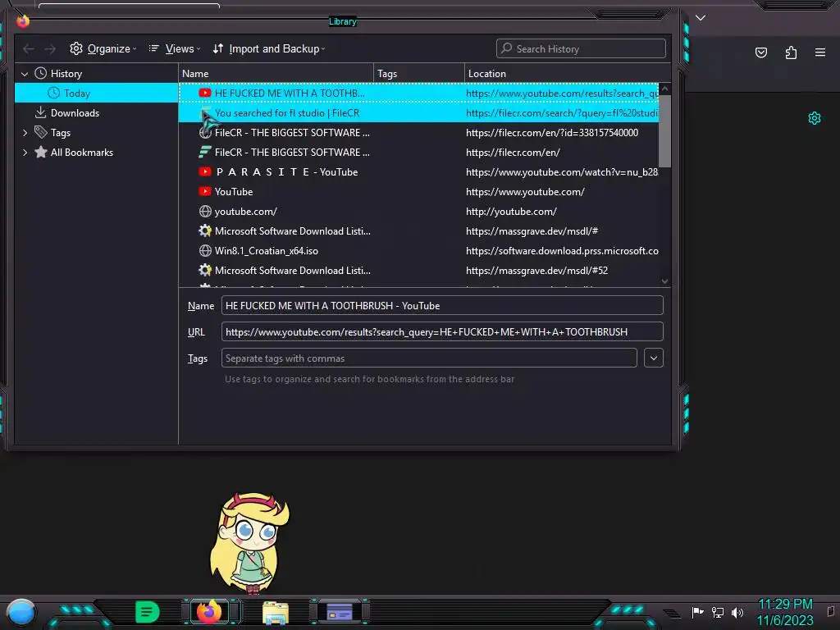This screenshot has width=840, height=630.
Task: Collapse the History tree node
Action: click(x=25, y=73)
